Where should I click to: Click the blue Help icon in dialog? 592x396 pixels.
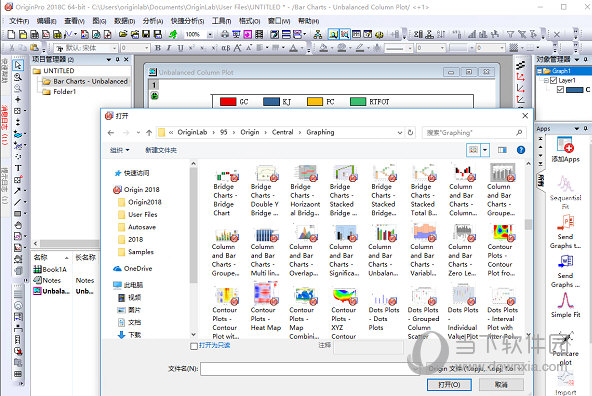pos(521,150)
